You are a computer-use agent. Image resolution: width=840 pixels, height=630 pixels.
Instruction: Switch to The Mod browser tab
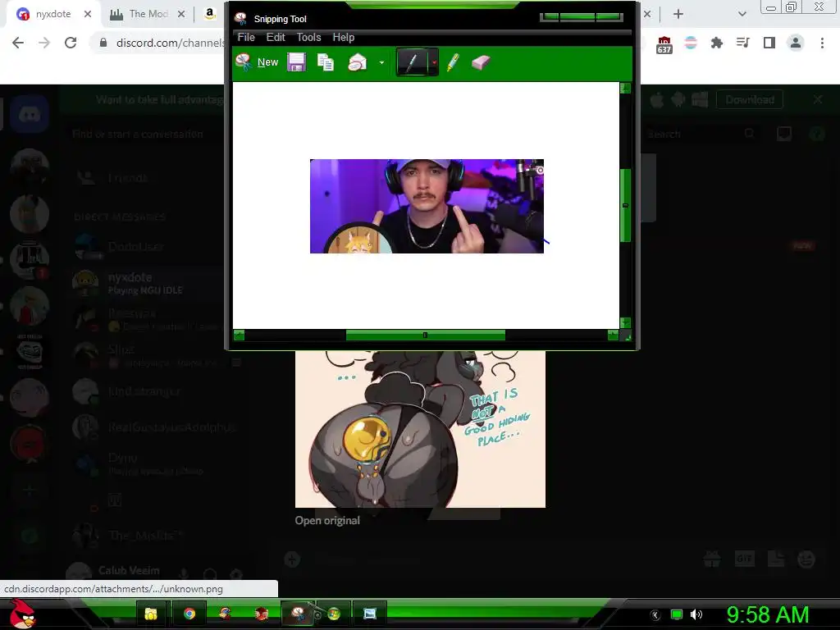point(148,15)
